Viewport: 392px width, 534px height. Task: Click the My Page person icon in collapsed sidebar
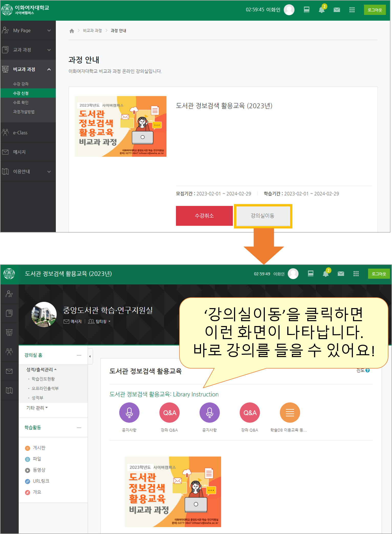coord(9,294)
